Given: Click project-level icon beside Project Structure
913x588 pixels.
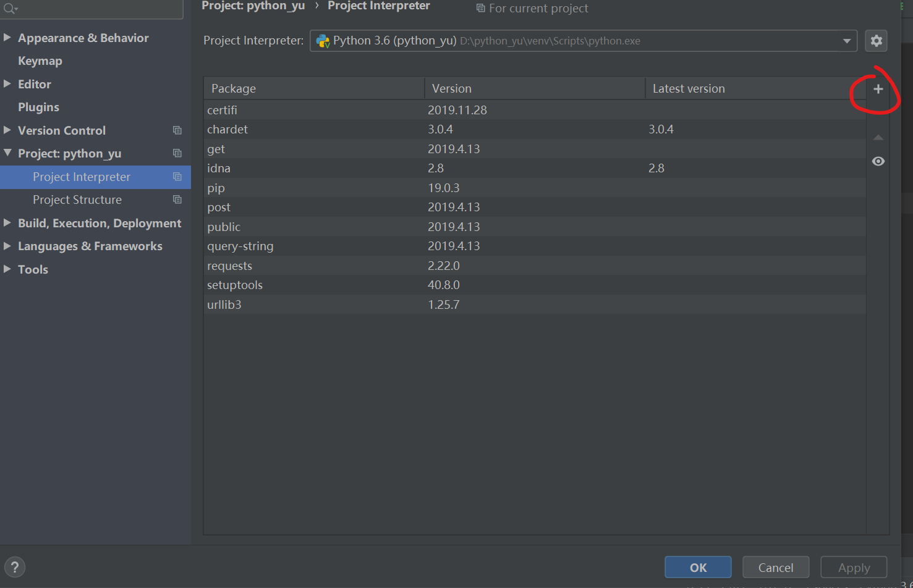Looking at the screenshot, I should (177, 199).
